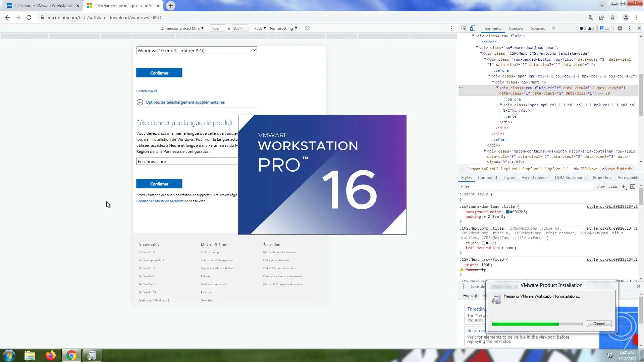Open the iPad Mini dimensions dropdown
644x362 pixels.
click(x=182, y=28)
